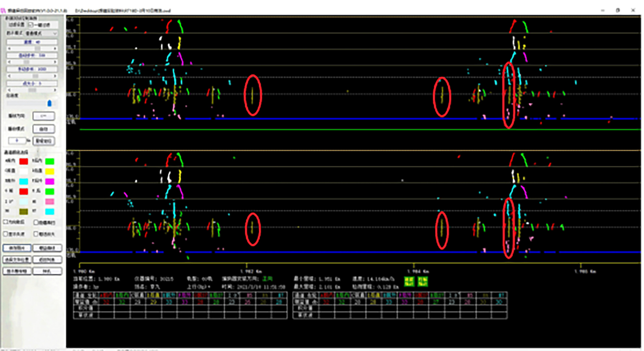The image size is (644, 351).
Task: Select the white channel color swatch
Action: 23,171
